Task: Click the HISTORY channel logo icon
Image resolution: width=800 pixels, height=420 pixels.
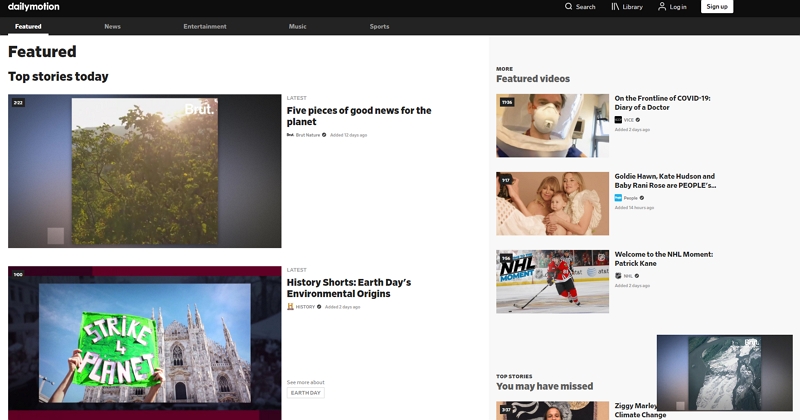Action: click(x=290, y=307)
